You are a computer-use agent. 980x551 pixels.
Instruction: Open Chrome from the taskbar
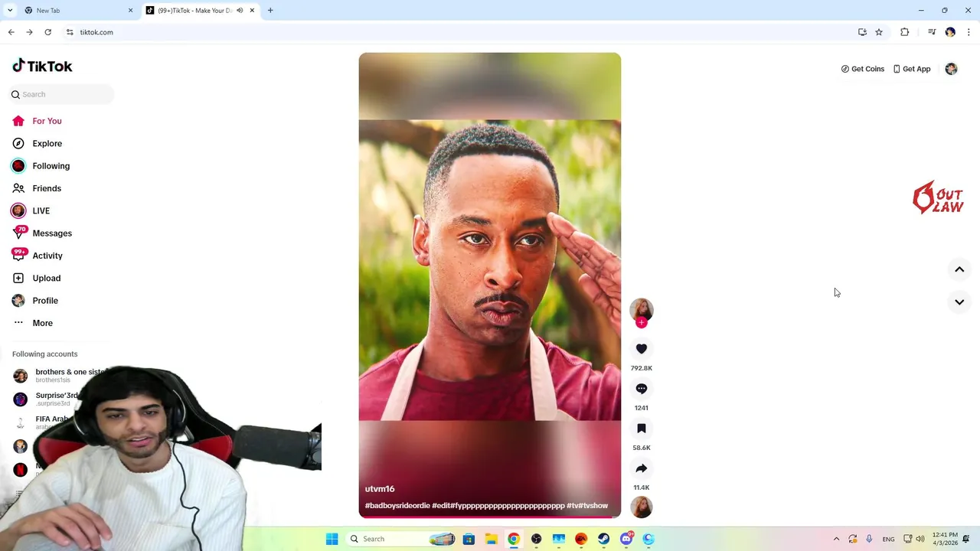[x=514, y=540]
